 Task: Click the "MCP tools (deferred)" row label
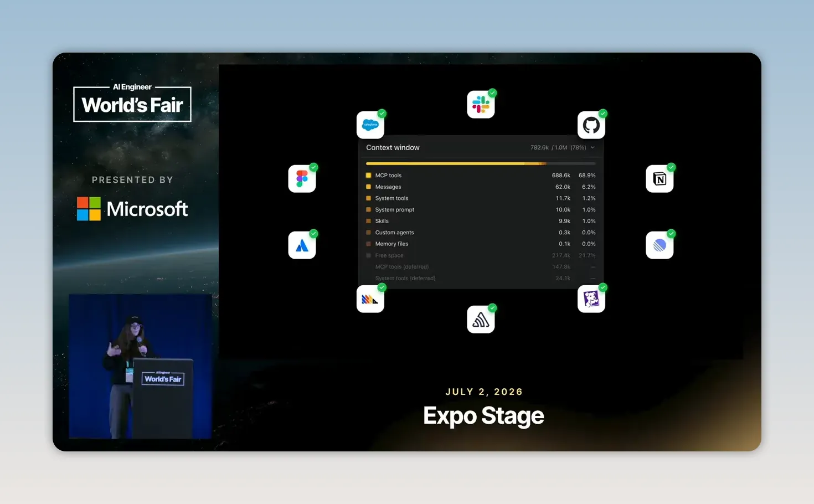(402, 267)
